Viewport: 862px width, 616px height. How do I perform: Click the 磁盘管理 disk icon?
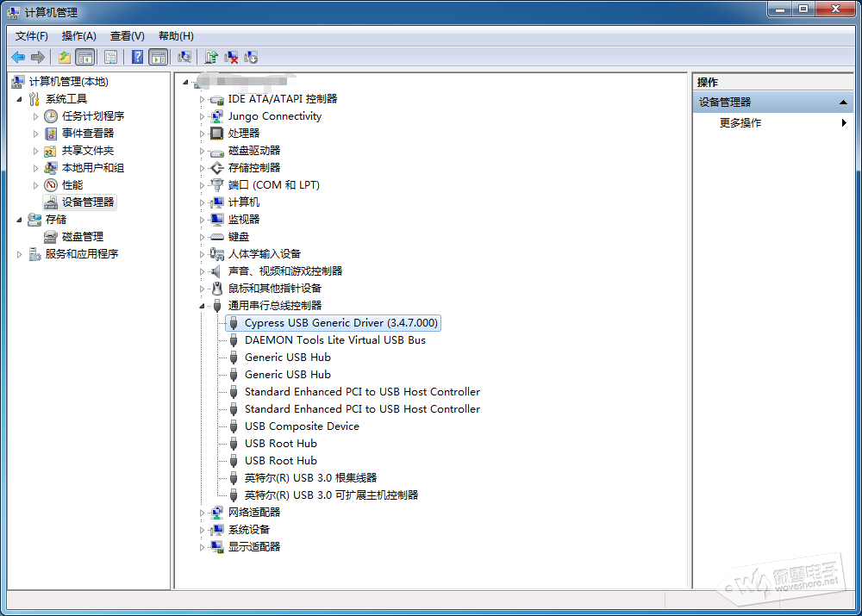(51, 237)
